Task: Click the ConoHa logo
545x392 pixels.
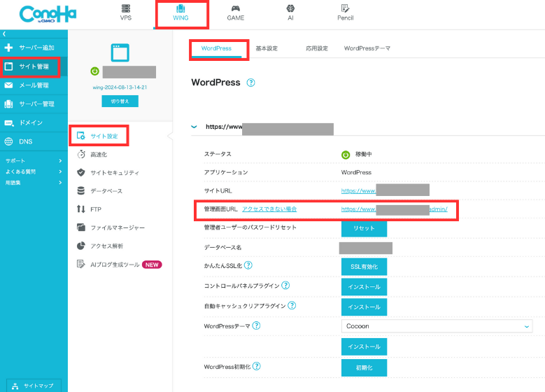Action: (x=48, y=15)
